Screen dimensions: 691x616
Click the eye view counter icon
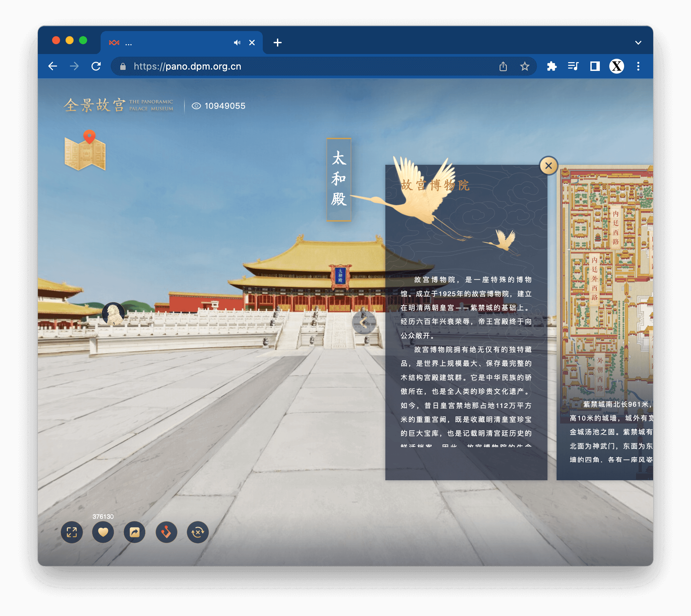click(x=196, y=106)
